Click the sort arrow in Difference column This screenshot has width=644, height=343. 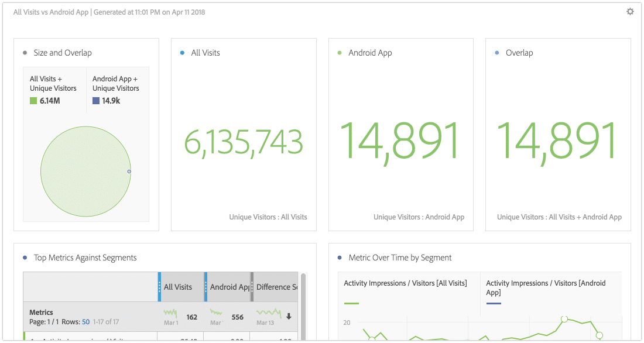coord(289,317)
